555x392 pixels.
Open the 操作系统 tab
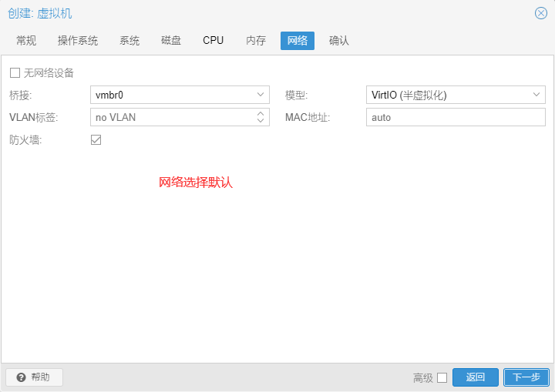(78, 41)
